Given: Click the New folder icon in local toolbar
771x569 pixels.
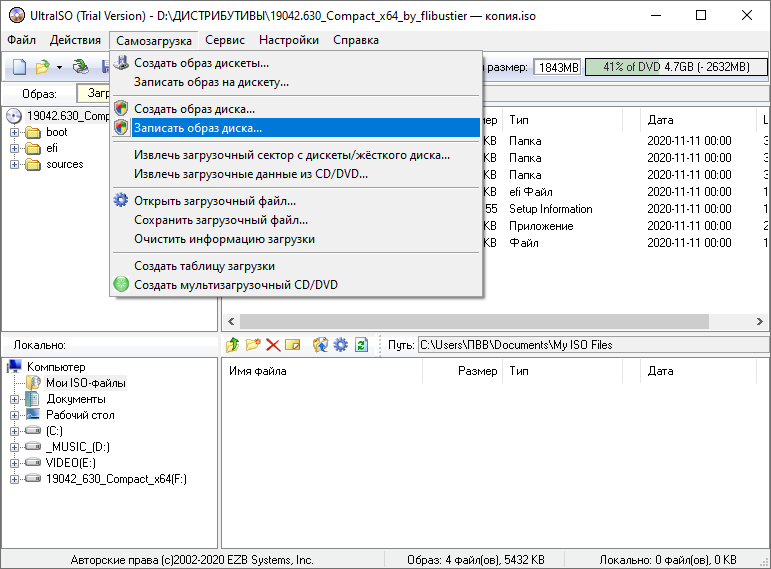Looking at the screenshot, I should (x=253, y=345).
